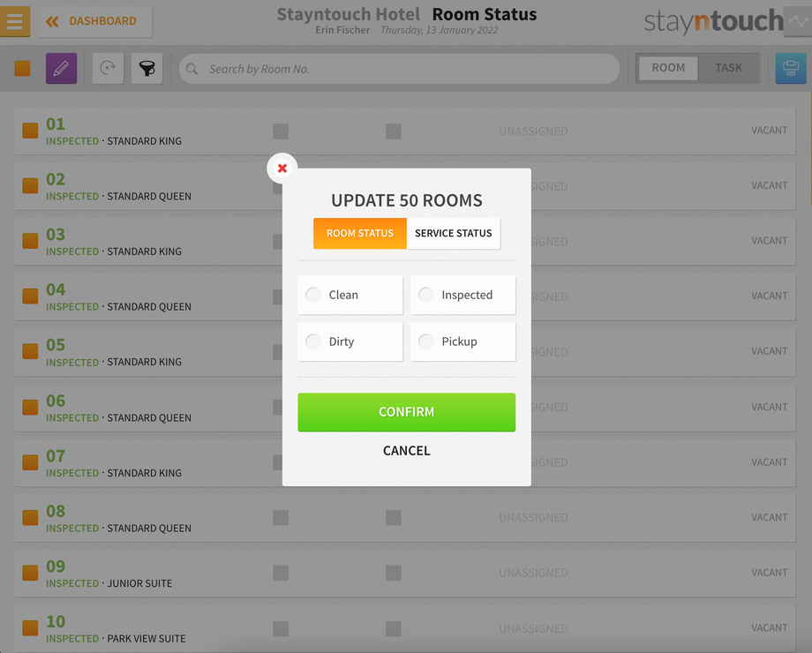Open room number 10
Screen dimensions: 812x653
[56, 621]
